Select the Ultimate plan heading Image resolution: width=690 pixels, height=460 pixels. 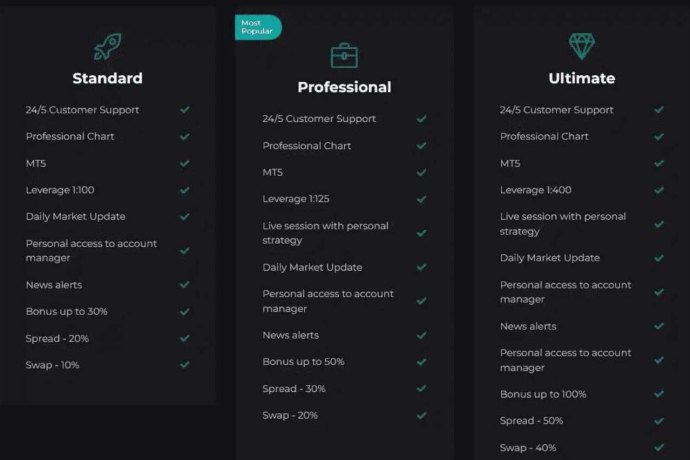[582, 78]
